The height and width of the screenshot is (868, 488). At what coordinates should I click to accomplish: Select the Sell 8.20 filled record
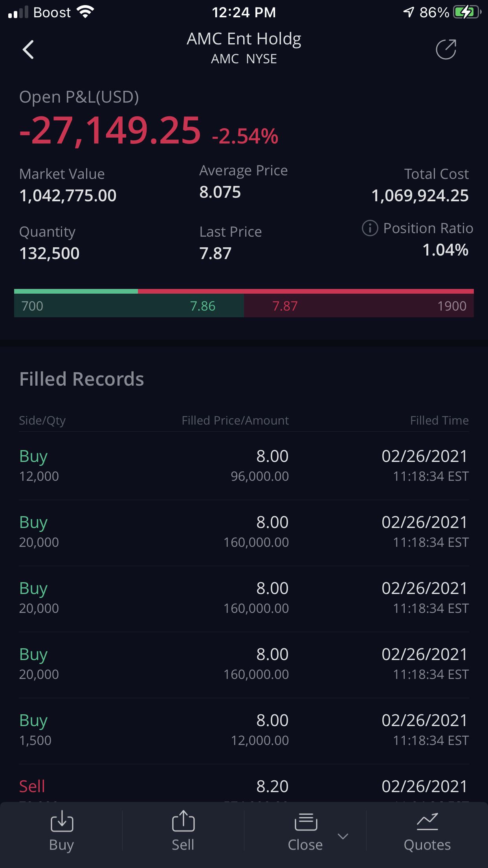(244, 787)
